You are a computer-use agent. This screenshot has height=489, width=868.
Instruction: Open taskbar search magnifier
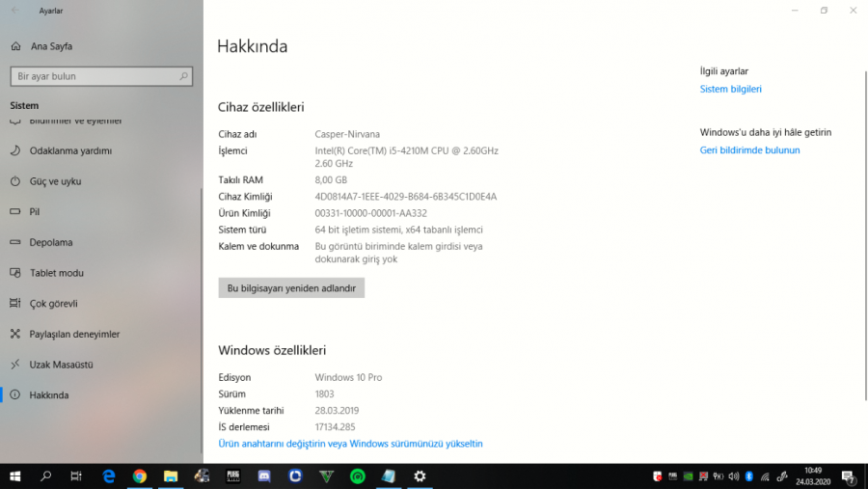46,476
